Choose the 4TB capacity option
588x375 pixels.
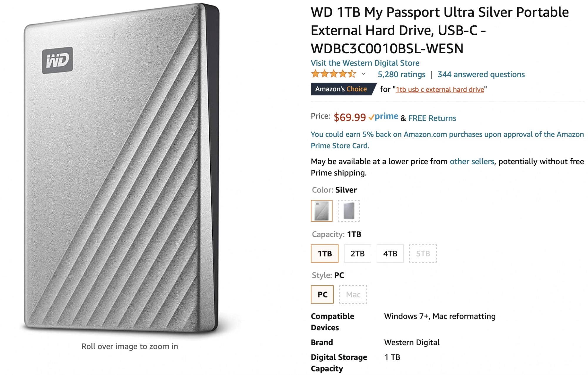click(x=390, y=253)
